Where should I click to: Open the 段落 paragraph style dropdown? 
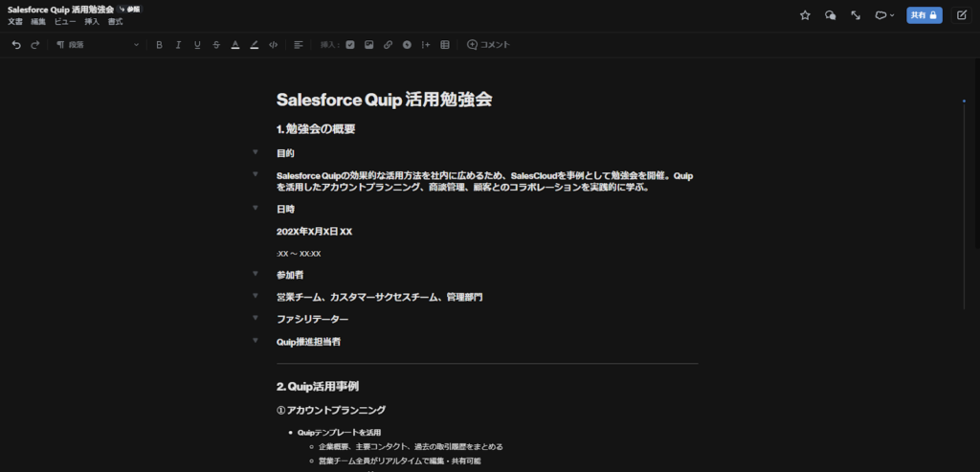coord(98,45)
